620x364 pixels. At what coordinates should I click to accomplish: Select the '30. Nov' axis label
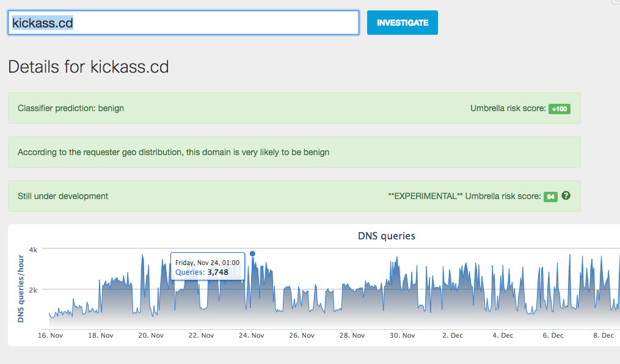click(x=402, y=335)
